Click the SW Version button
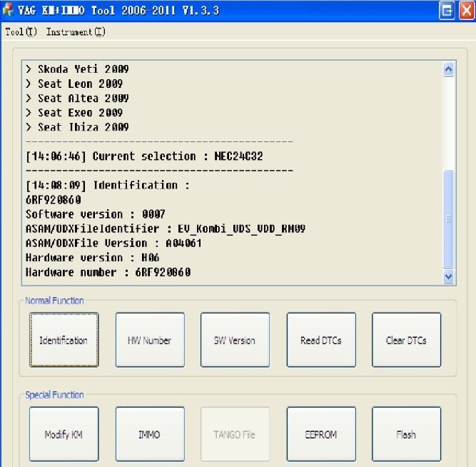476x467 pixels. point(235,340)
